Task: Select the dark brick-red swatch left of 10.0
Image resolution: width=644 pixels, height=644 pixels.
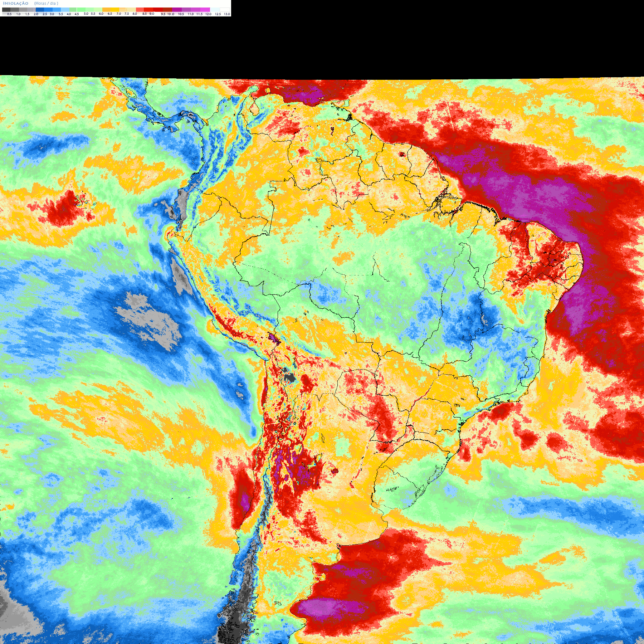Action: point(167,10)
